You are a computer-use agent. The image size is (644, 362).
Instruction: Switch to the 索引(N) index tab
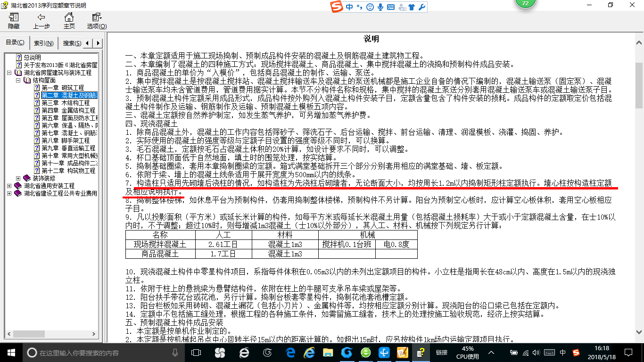click(43, 43)
